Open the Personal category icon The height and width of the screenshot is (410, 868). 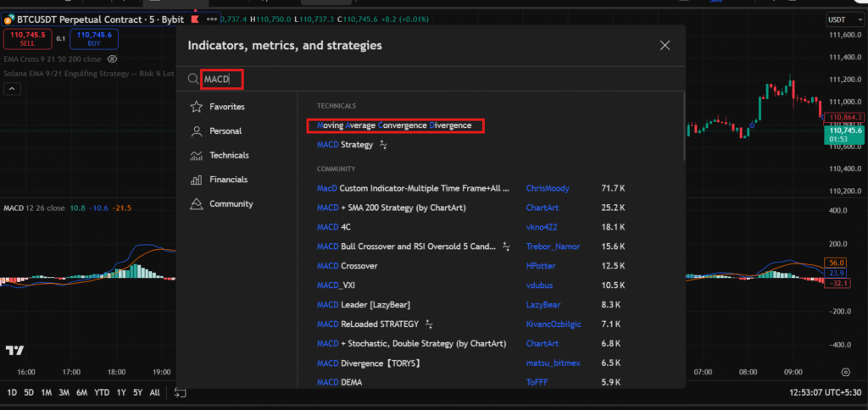(197, 131)
